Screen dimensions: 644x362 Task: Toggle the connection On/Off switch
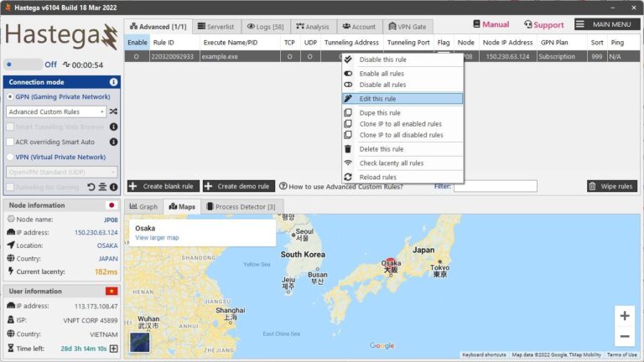(23, 65)
